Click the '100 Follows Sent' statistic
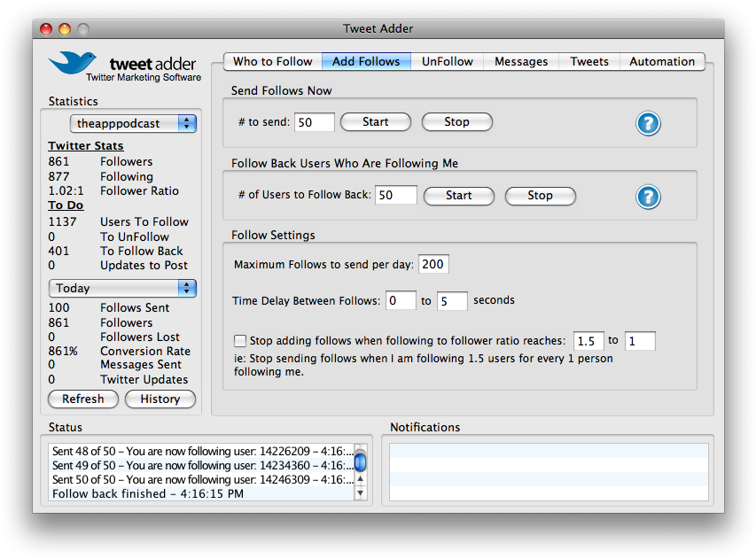756x558 pixels. click(x=109, y=307)
